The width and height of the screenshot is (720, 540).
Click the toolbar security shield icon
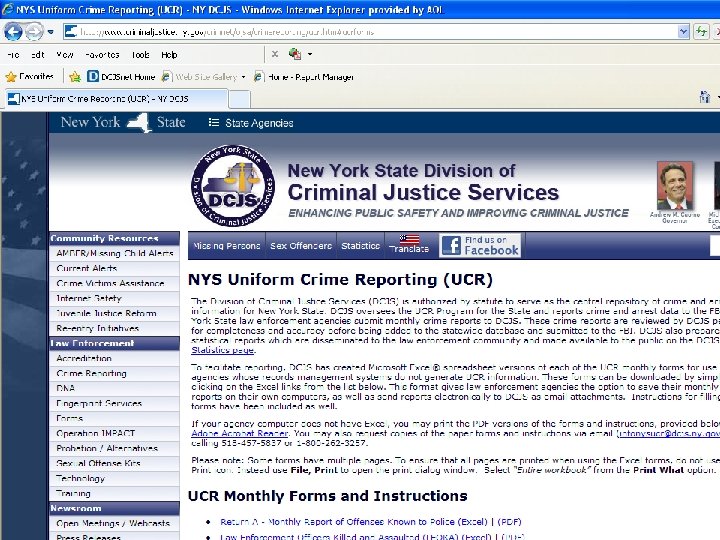295,54
